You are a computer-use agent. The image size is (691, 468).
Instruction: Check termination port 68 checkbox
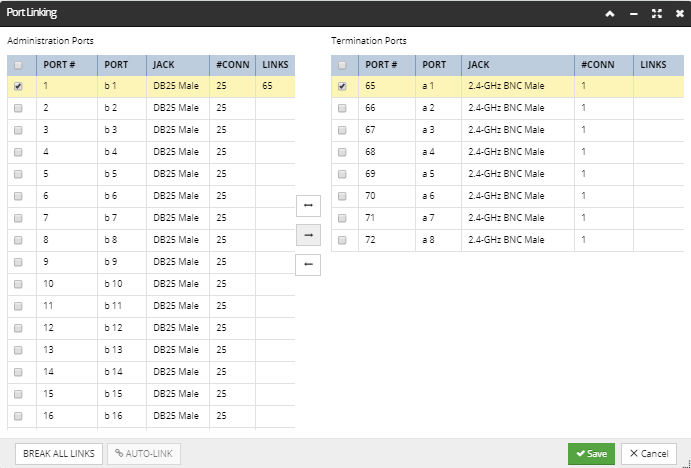pos(342,152)
